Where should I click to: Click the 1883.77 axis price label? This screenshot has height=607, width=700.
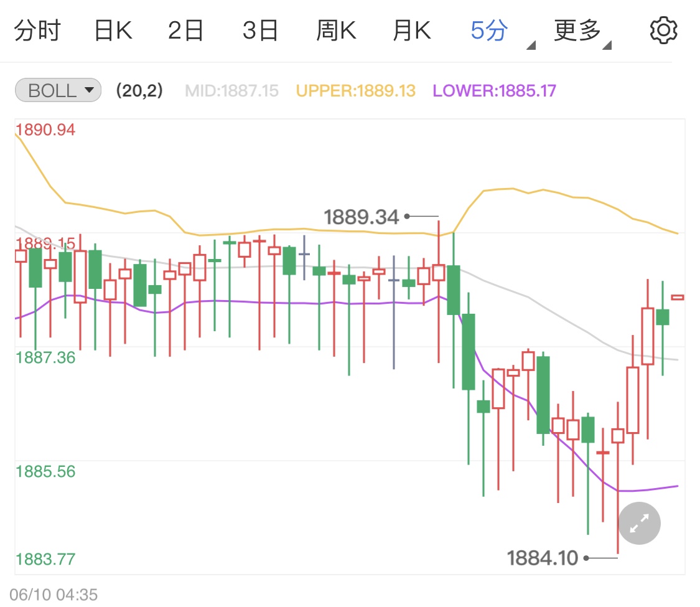(x=45, y=559)
